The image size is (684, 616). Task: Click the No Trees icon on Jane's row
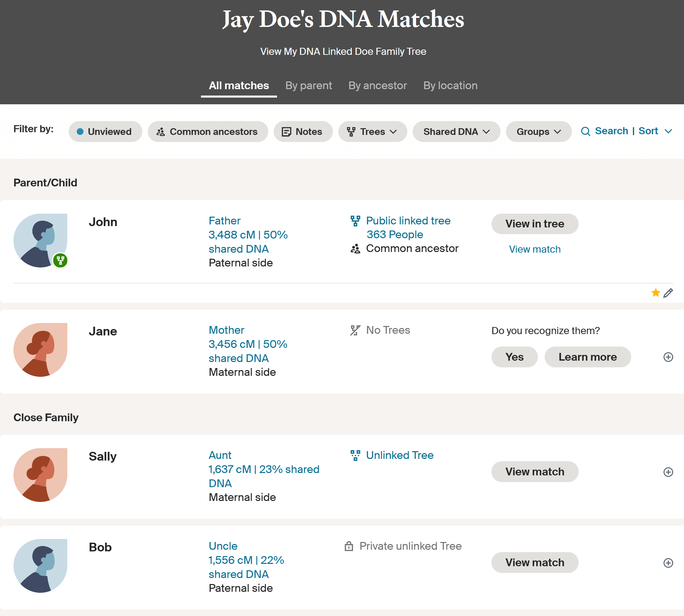pos(355,330)
